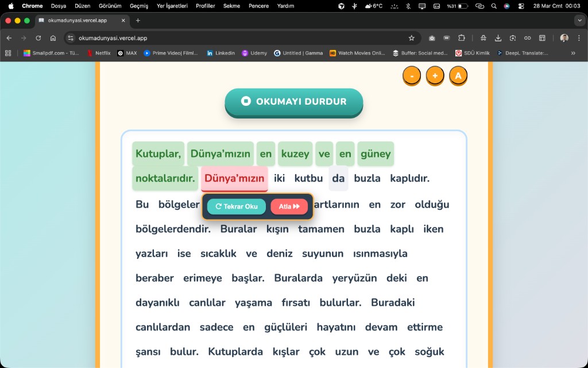588x368 pixels.
Task: Open Chrome downloads icon
Action: point(498,38)
